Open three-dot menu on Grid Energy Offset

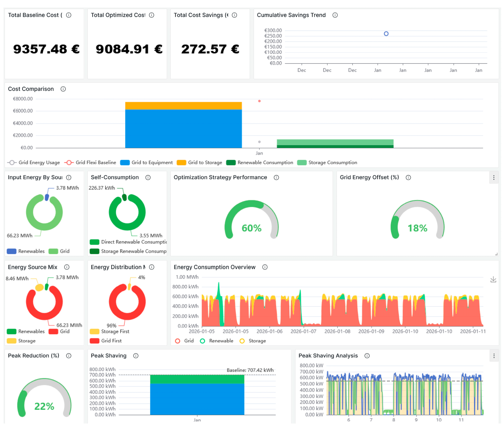494,177
